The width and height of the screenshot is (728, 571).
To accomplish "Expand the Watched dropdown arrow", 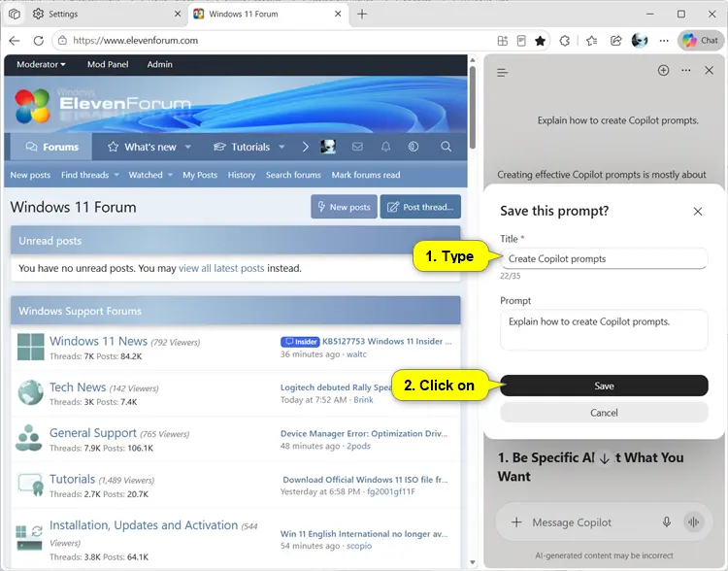I will click(x=171, y=175).
